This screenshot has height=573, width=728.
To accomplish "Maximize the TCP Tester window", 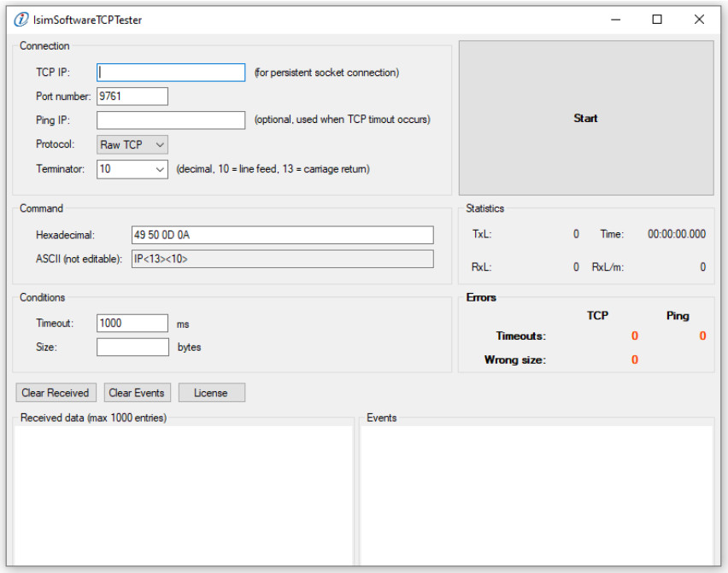I will 657,20.
